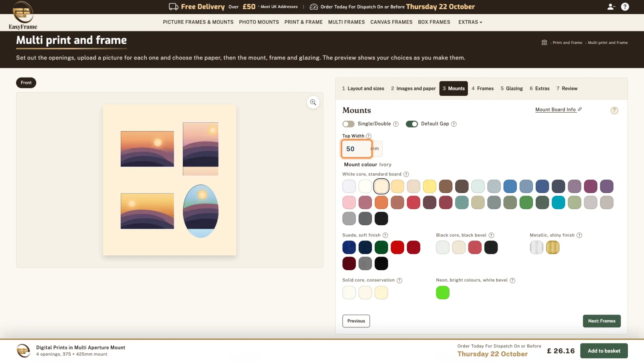Select the teal cyan mount swatch
644x362 pixels.
pyautogui.click(x=558, y=203)
